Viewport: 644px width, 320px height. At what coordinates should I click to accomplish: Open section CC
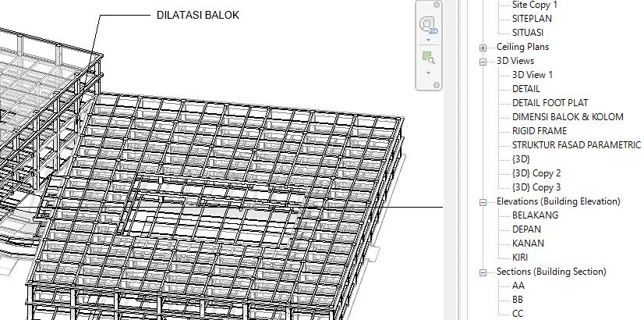tap(518, 314)
